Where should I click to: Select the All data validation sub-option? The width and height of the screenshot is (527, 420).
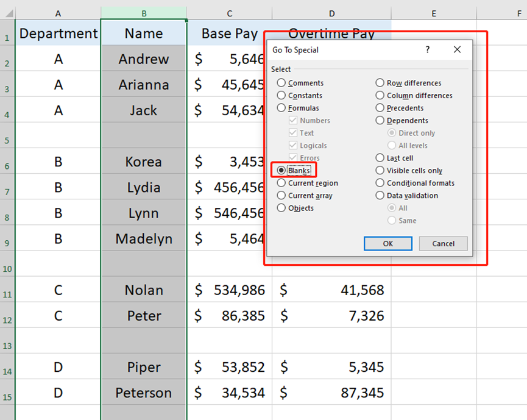[392, 208]
